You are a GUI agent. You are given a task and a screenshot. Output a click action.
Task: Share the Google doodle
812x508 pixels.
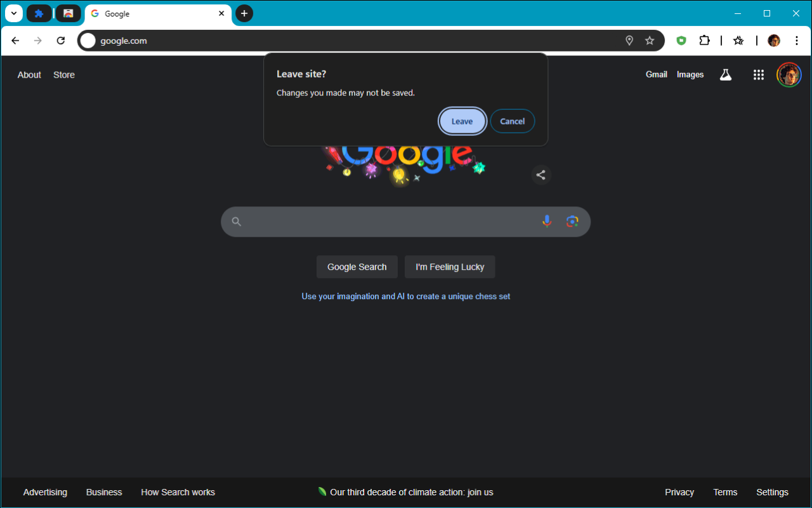point(541,175)
